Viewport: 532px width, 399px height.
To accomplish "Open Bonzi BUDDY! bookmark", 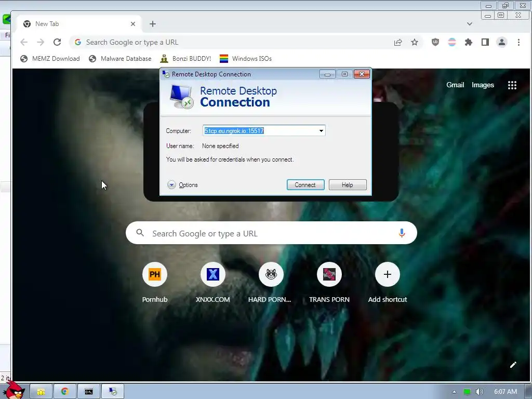I will (x=185, y=59).
